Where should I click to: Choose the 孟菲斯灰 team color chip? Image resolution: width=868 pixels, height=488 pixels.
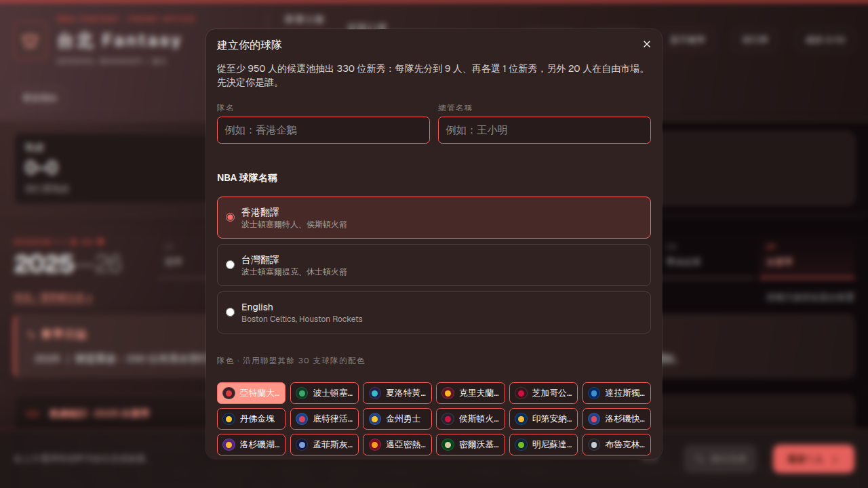pos(325,445)
